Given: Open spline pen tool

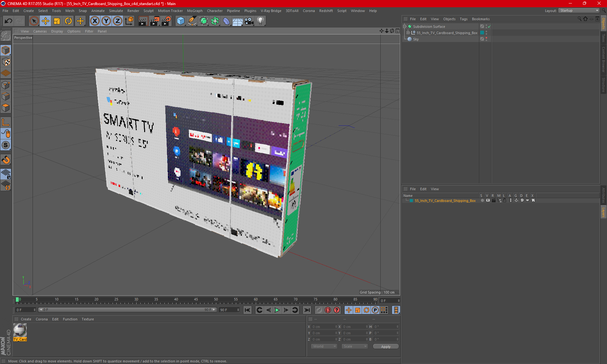Looking at the screenshot, I should (192, 21).
